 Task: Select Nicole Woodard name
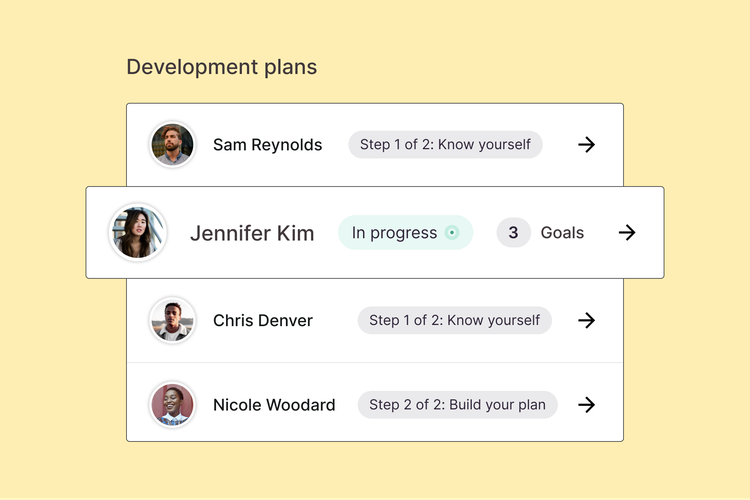[274, 405]
